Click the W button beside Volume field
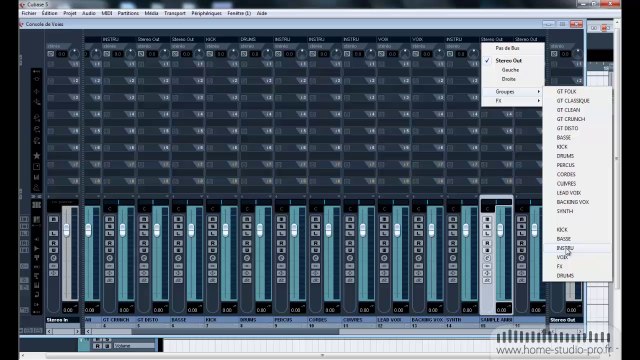This screenshot has height=360, width=640. tap(107, 346)
